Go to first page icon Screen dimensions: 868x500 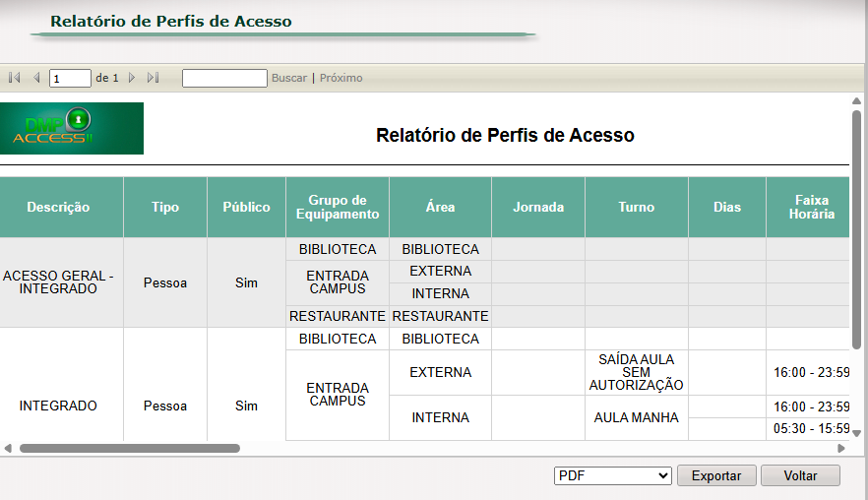(15, 78)
